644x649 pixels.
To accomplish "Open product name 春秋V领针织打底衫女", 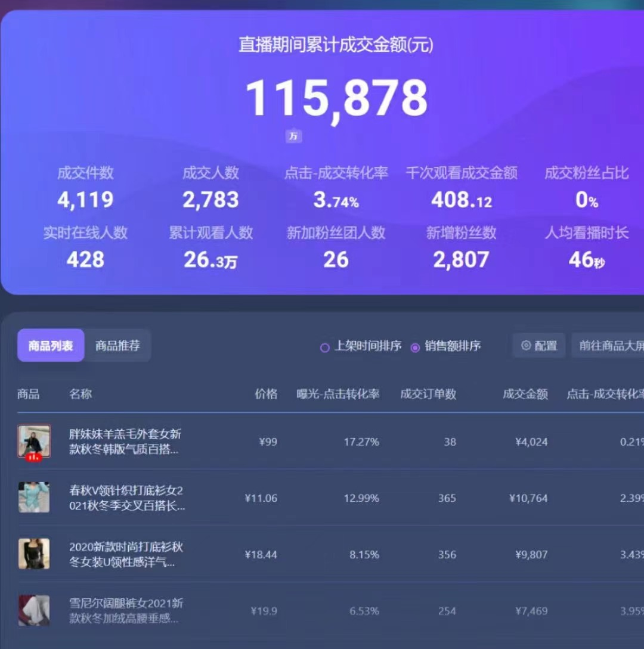I will click(126, 498).
